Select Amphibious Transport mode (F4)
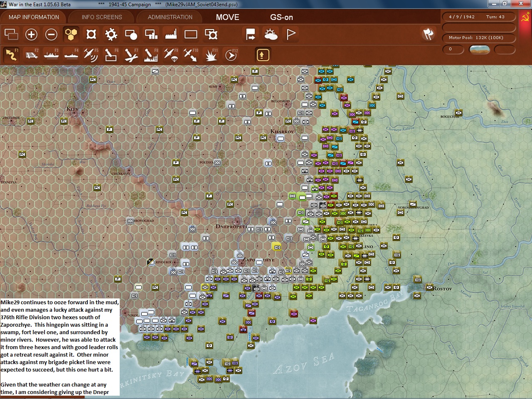This screenshot has height=399, width=532. click(71, 55)
